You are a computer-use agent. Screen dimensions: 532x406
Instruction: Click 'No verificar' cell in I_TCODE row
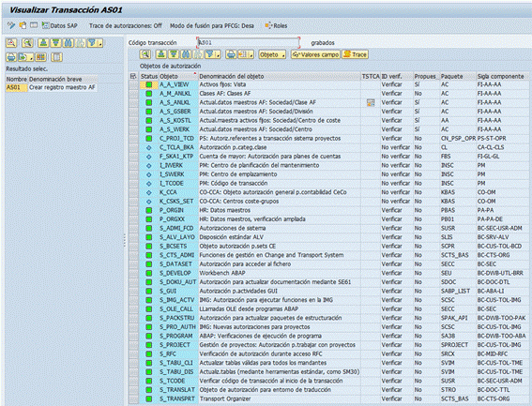coord(397,183)
